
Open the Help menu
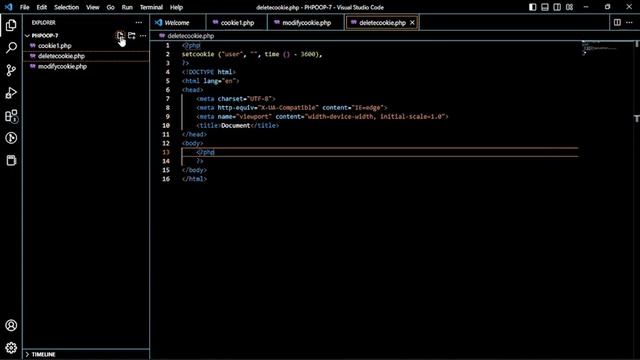point(176,7)
